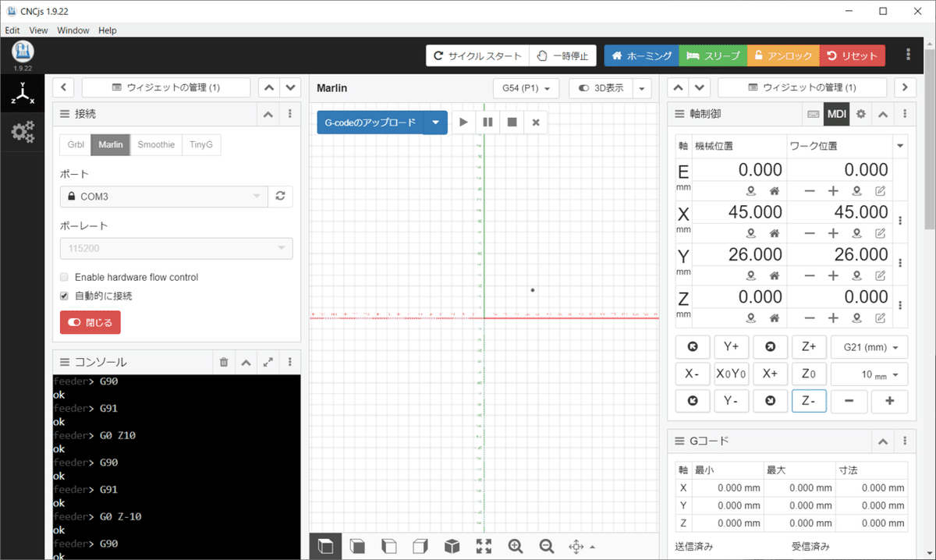
Task: Uncheck the 自動的に接続 checkbox
Action: click(65, 296)
